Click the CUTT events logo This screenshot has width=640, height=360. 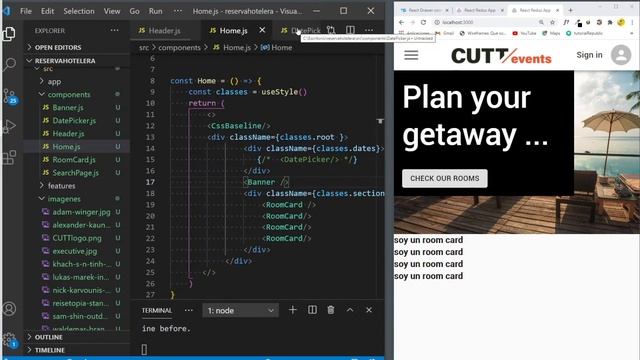tap(501, 56)
